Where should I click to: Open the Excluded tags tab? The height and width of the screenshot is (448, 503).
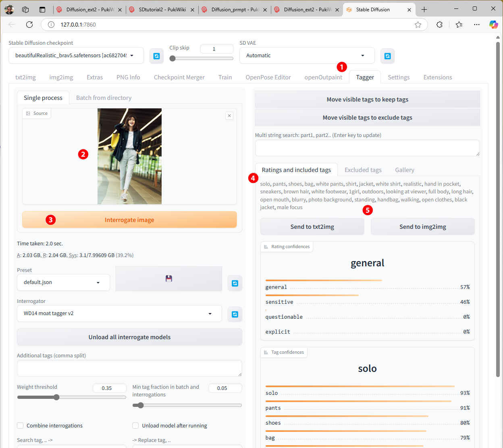(363, 170)
